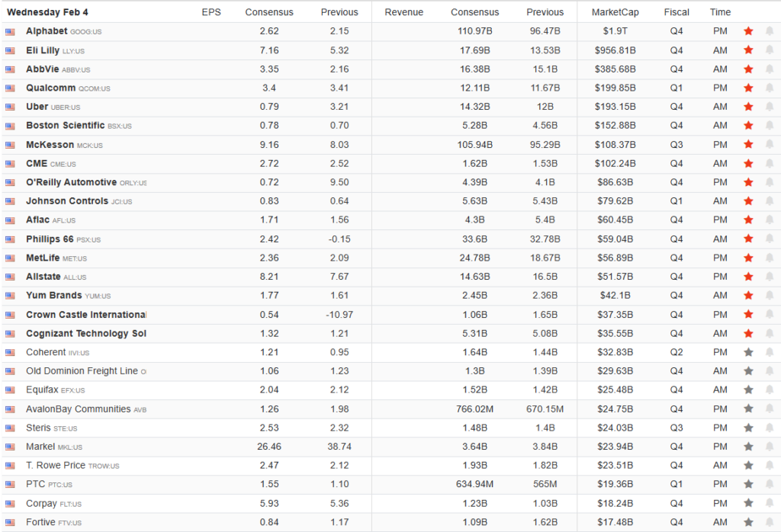
Task: Open the Boston Scientific company link
Action: [65, 126]
